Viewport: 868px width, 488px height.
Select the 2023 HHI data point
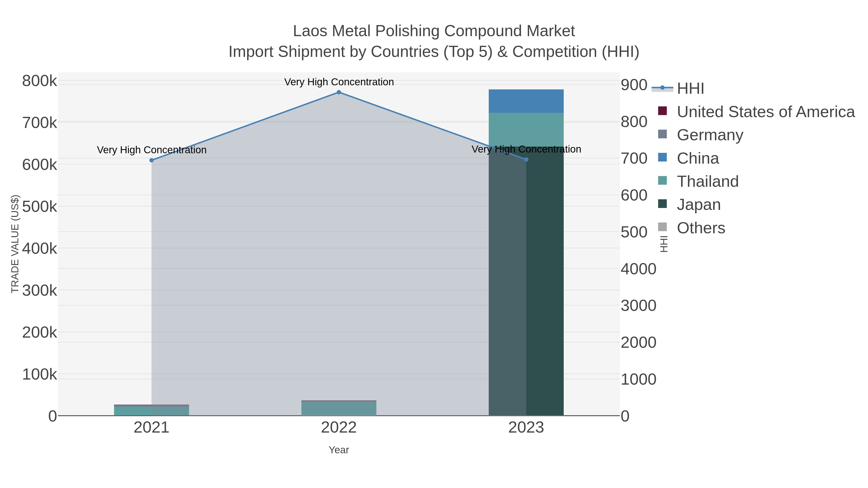[526, 160]
